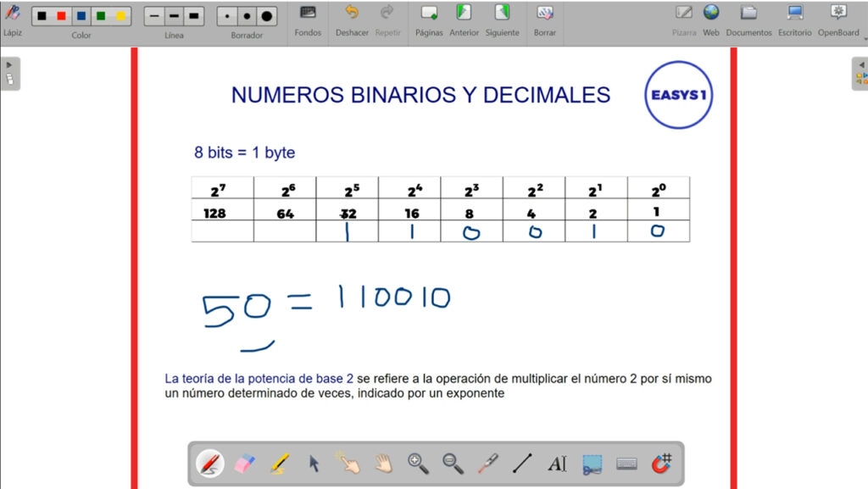Choose the smallest eraser size

click(227, 16)
